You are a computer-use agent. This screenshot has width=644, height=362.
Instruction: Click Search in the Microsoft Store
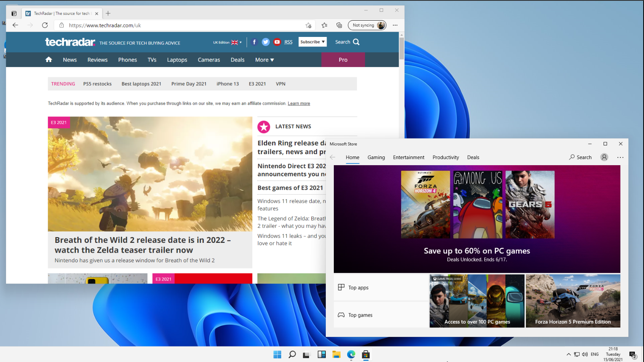pyautogui.click(x=580, y=157)
